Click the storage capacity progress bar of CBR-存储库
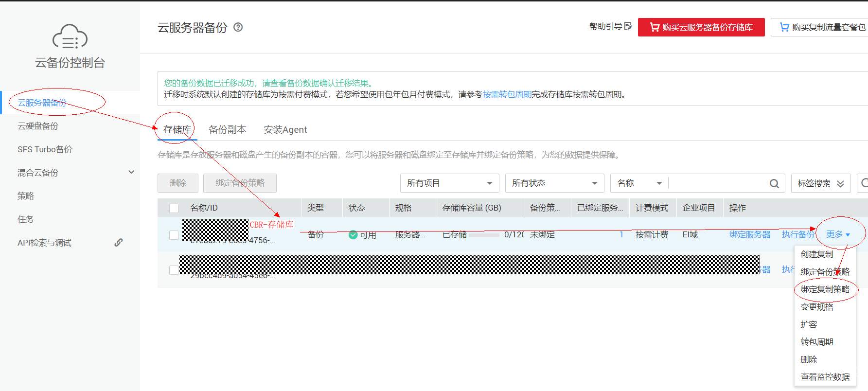This screenshot has height=391, width=868. (484, 235)
